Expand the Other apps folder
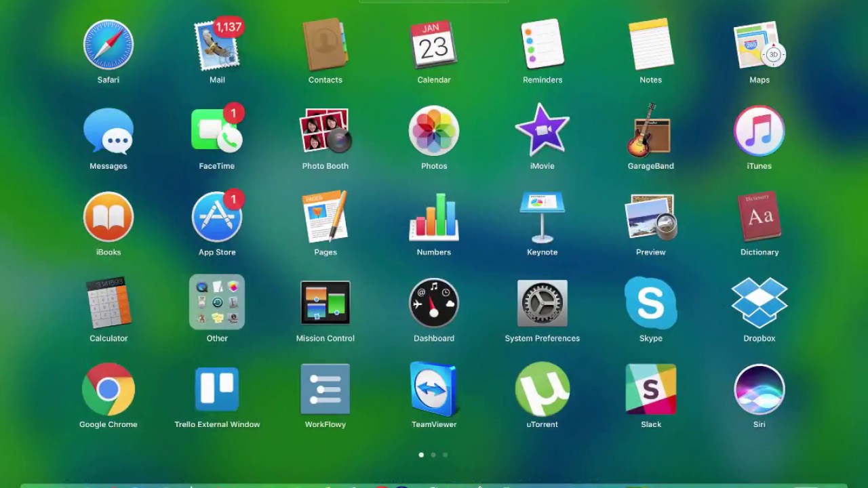Viewport: 868px width, 488px height. click(217, 302)
